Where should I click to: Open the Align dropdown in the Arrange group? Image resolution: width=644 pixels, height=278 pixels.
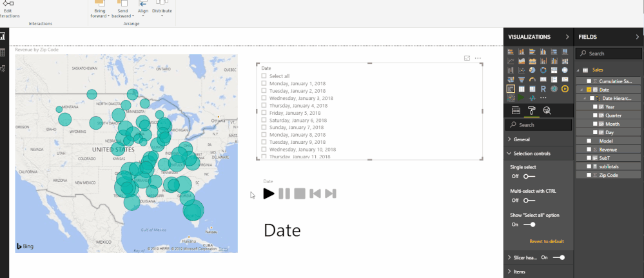point(142,12)
